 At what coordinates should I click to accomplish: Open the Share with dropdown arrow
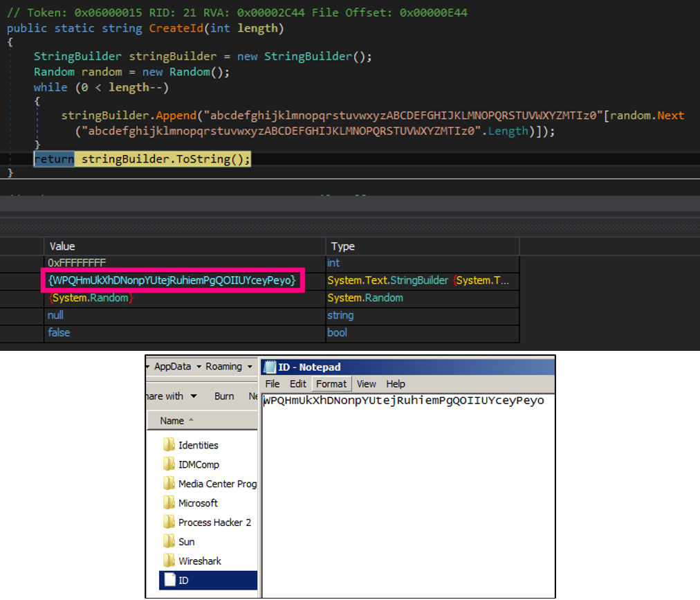[x=194, y=397]
